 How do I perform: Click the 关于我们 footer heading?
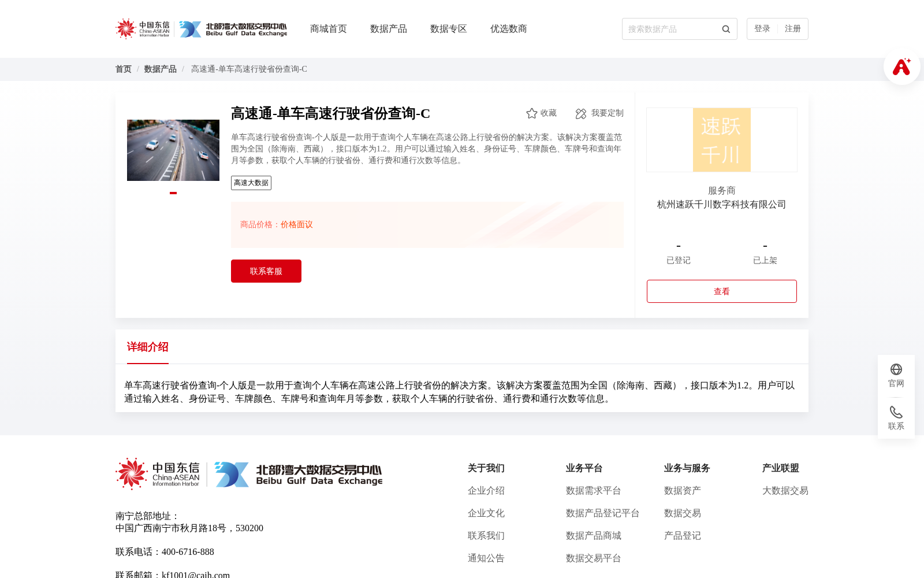pos(486,468)
